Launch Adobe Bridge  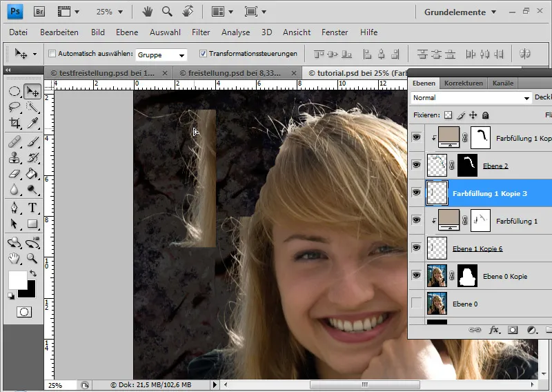pyautogui.click(x=39, y=12)
